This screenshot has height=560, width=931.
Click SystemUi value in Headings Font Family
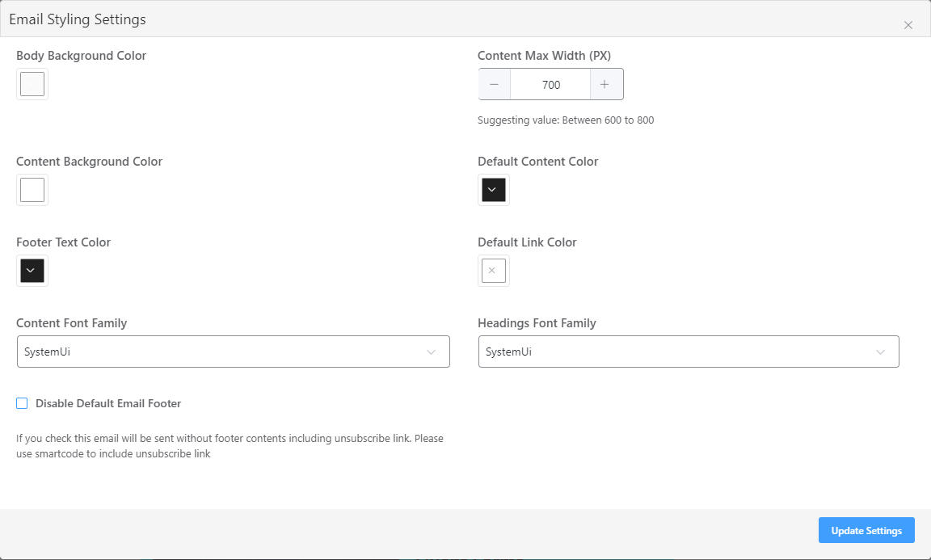pos(509,352)
